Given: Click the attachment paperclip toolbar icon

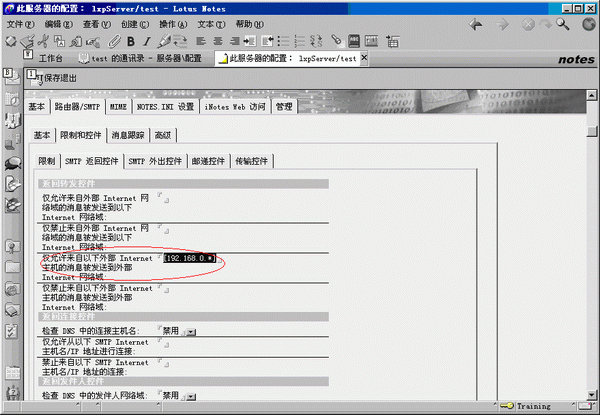Looking at the screenshot, I should pos(115,41).
